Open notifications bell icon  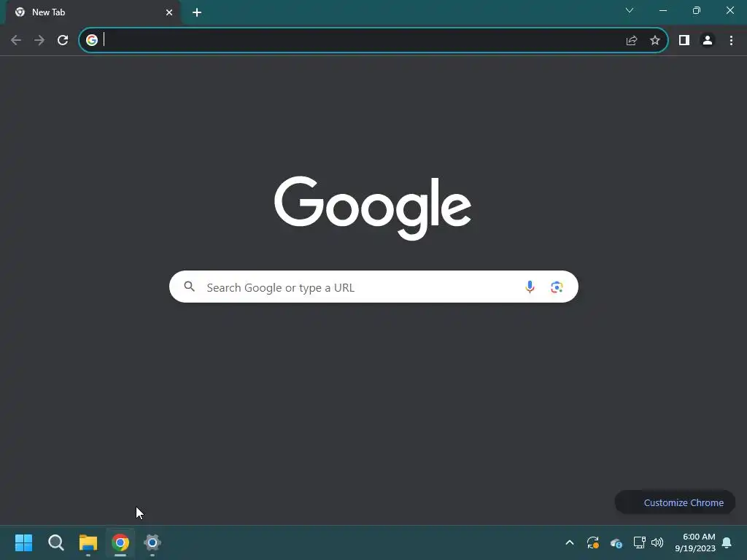pos(727,542)
